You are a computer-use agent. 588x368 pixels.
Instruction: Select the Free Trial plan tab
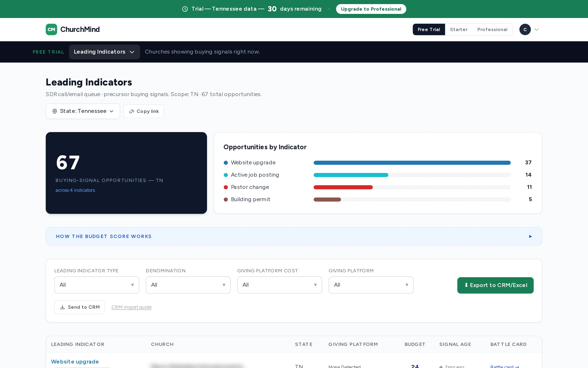429,29
